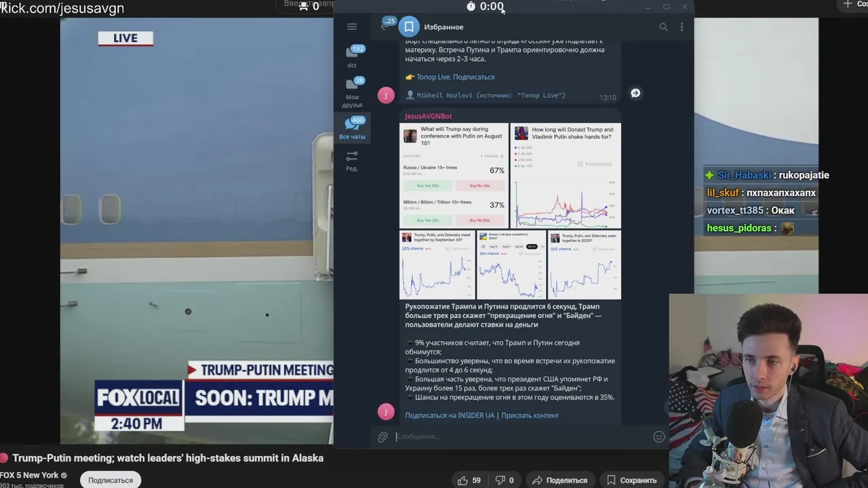Click vortex_tt385 username in stream chat
The image size is (868, 488).
[x=735, y=210]
